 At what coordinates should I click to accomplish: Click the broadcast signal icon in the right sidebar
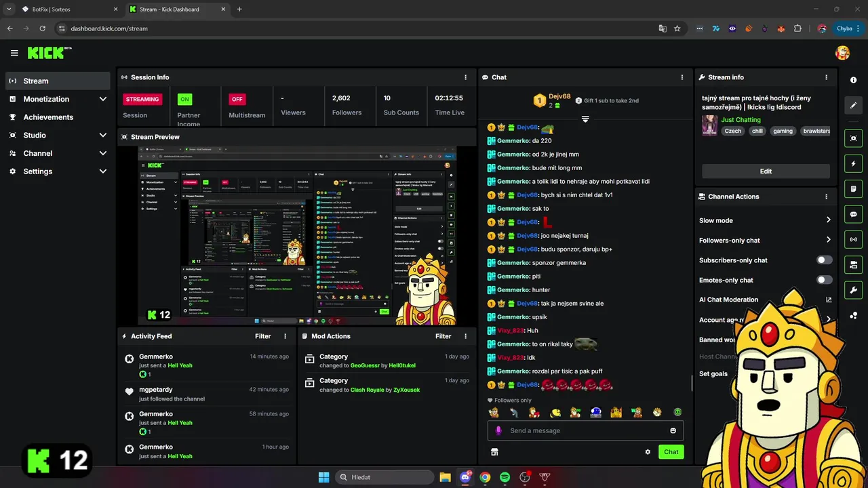click(853, 239)
